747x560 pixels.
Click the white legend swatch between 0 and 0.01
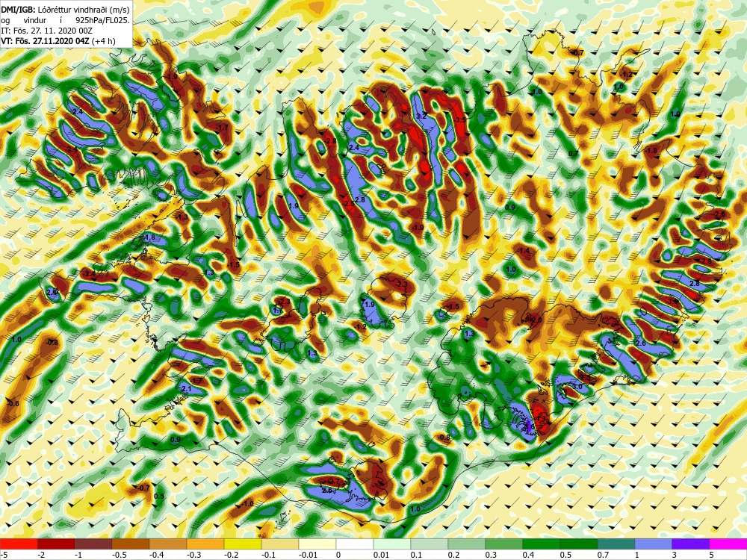355,544
